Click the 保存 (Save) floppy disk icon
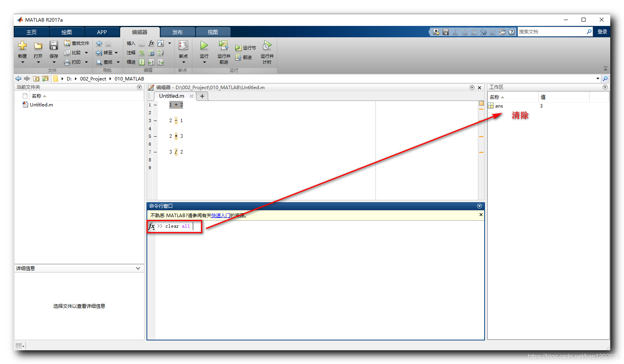Viewport: 624px width, 364px height. coord(54,46)
